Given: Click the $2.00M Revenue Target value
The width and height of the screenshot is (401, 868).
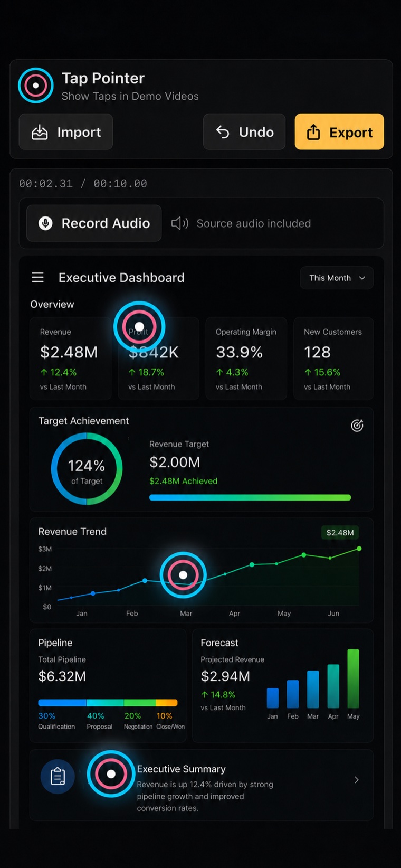Looking at the screenshot, I should 175,463.
